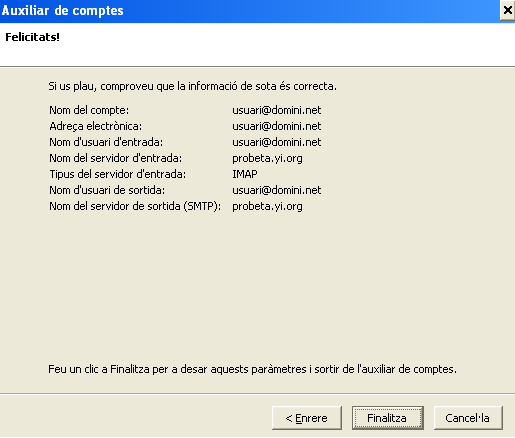Click the Nom del servidor d'entrada label

116,158
